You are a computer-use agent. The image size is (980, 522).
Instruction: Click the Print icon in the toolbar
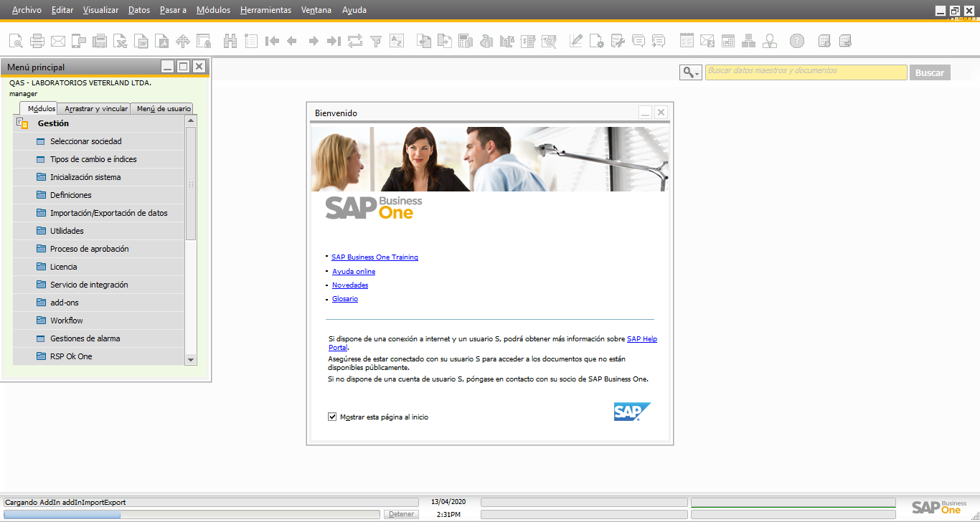click(37, 41)
